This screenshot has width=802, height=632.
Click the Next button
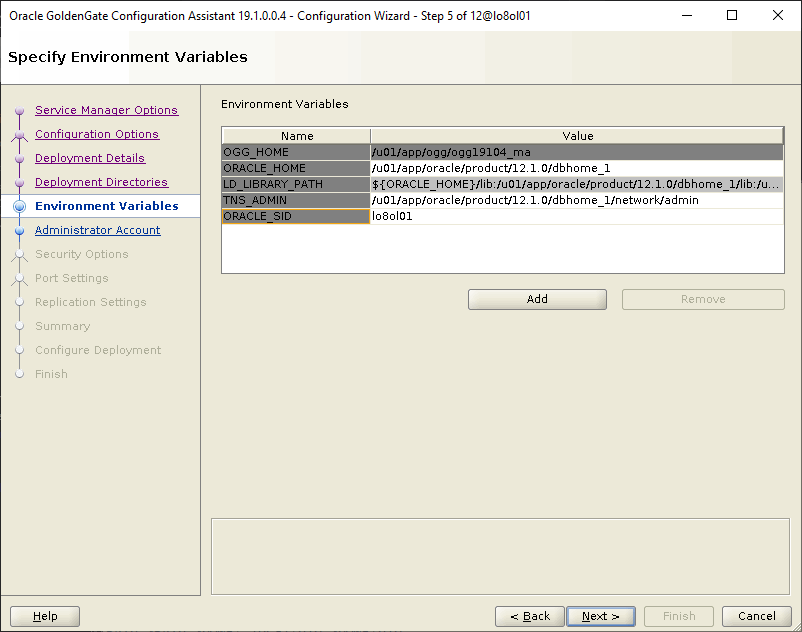coord(600,616)
